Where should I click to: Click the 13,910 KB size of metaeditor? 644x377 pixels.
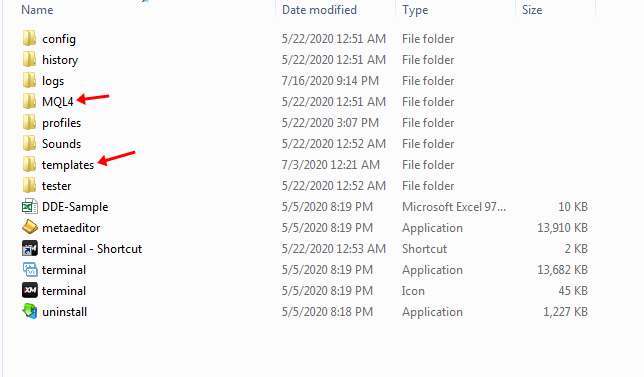coord(562,228)
